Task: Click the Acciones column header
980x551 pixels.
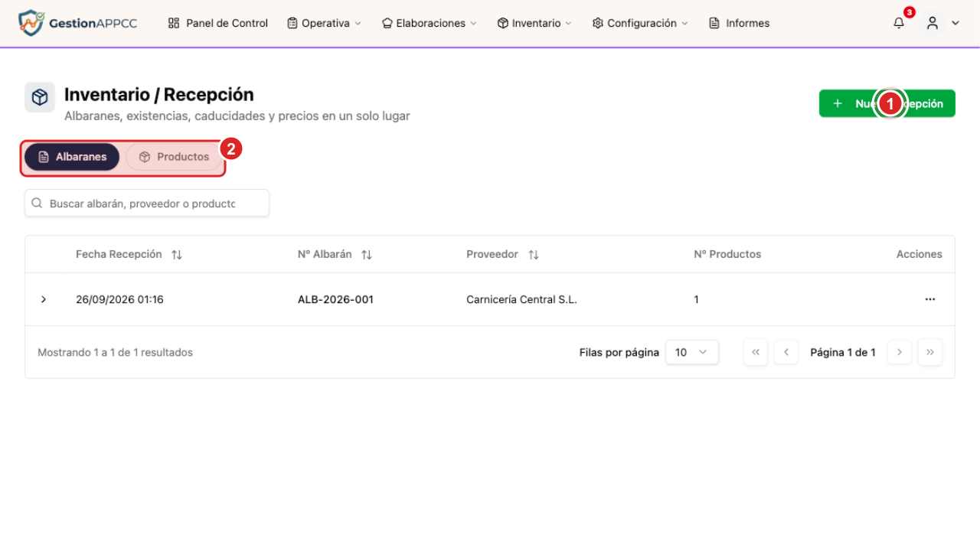Action: 920,254
